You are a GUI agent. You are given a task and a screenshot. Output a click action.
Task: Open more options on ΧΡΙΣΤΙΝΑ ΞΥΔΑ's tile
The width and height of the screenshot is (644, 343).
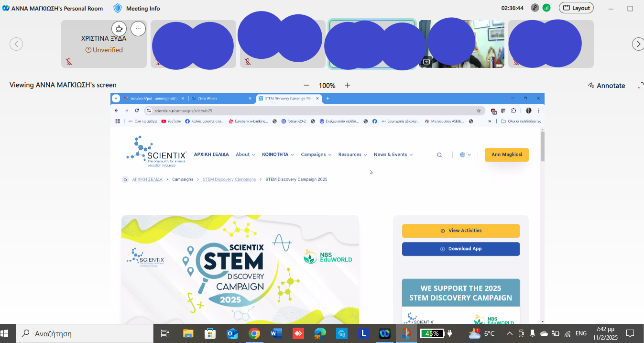coord(138,29)
